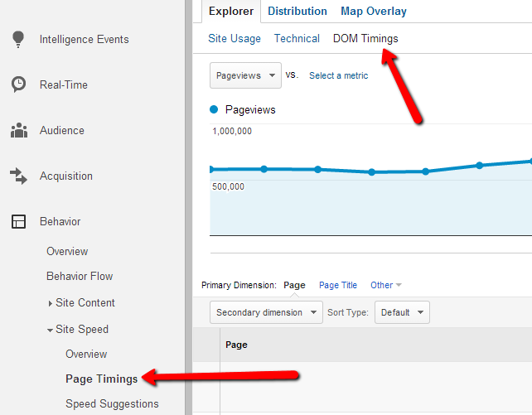This screenshot has height=415, width=532.
Task: Open the Behavior Flow report
Action: click(x=80, y=276)
